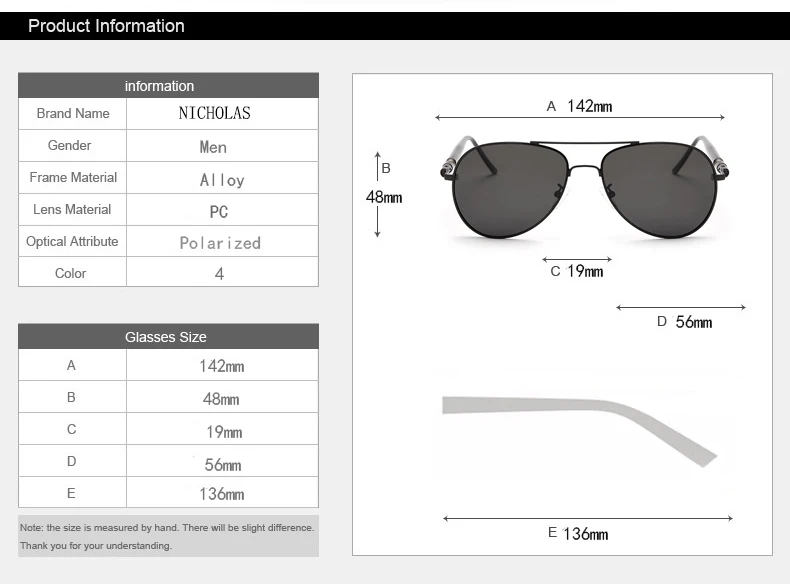Click the 'information' table header
This screenshot has height=584, width=790.
pos(168,85)
